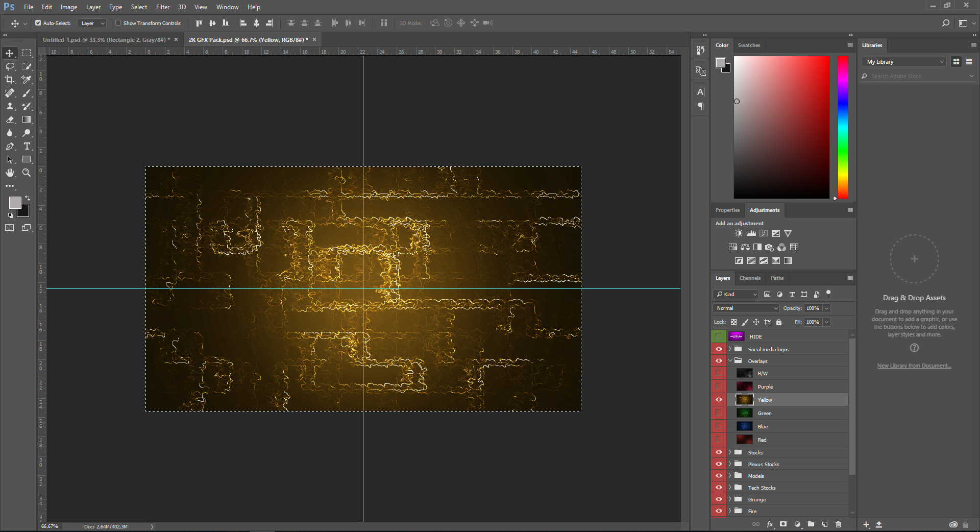Switch to the Paths tab
This screenshot has height=532, width=980.
pyautogui.click(x=777, y=278)
